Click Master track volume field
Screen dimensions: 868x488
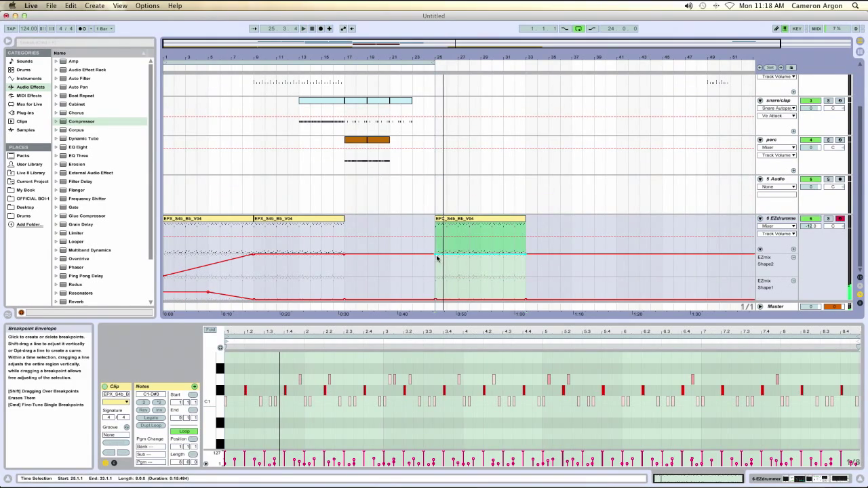click(810, 306)
